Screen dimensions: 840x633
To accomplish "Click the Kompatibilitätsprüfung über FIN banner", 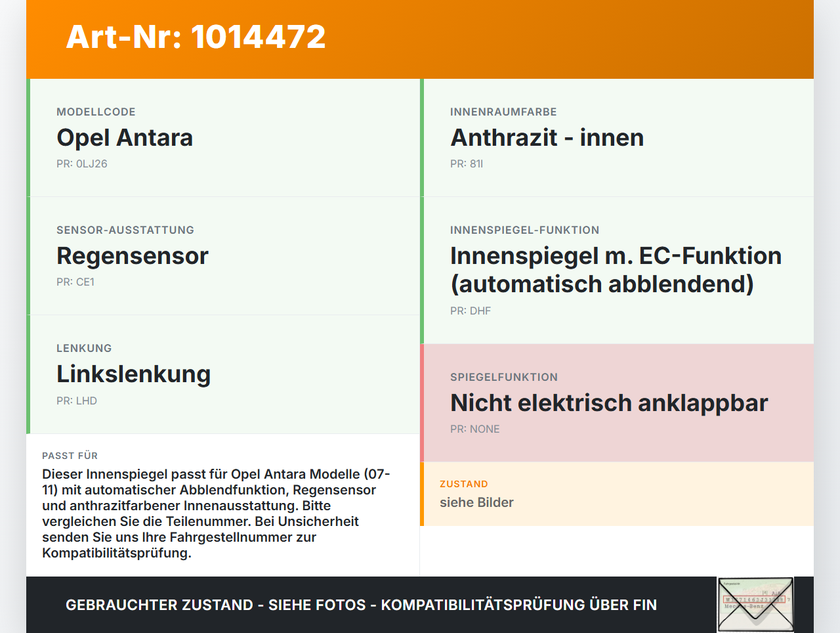I will click(x=361, y=605).
